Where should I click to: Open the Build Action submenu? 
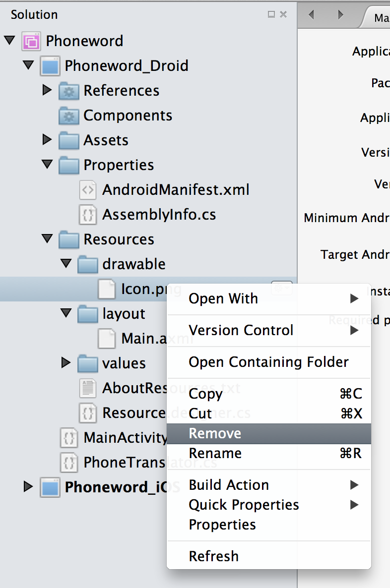click(x=229, y=485)
